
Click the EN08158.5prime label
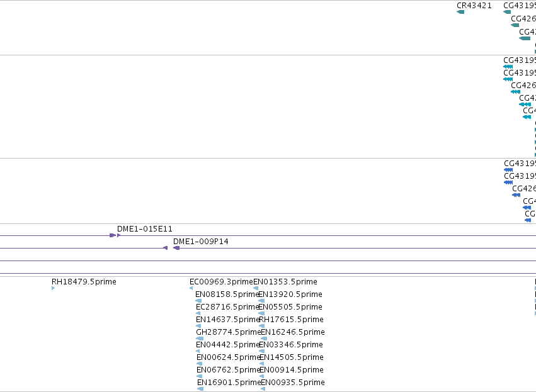[227, 294]
